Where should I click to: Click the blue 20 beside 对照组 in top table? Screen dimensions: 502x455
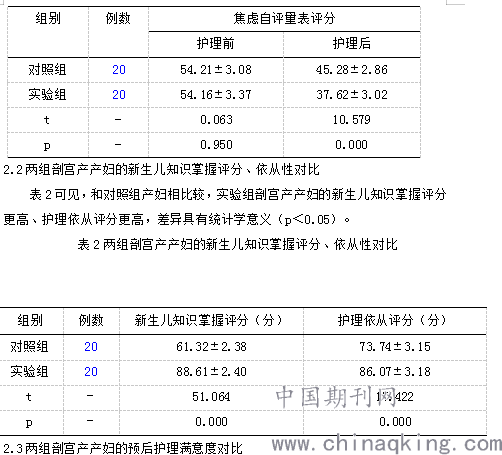[x=119, y=70]
